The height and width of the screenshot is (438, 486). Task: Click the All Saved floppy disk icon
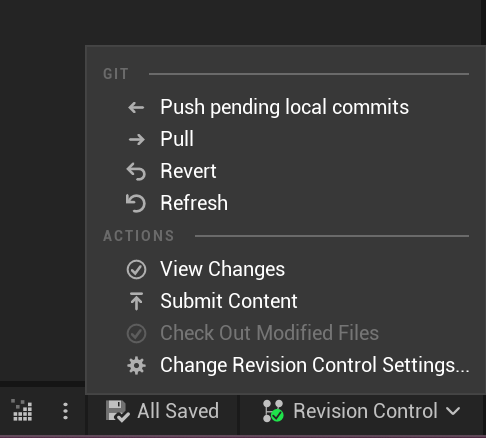[117, 411]
